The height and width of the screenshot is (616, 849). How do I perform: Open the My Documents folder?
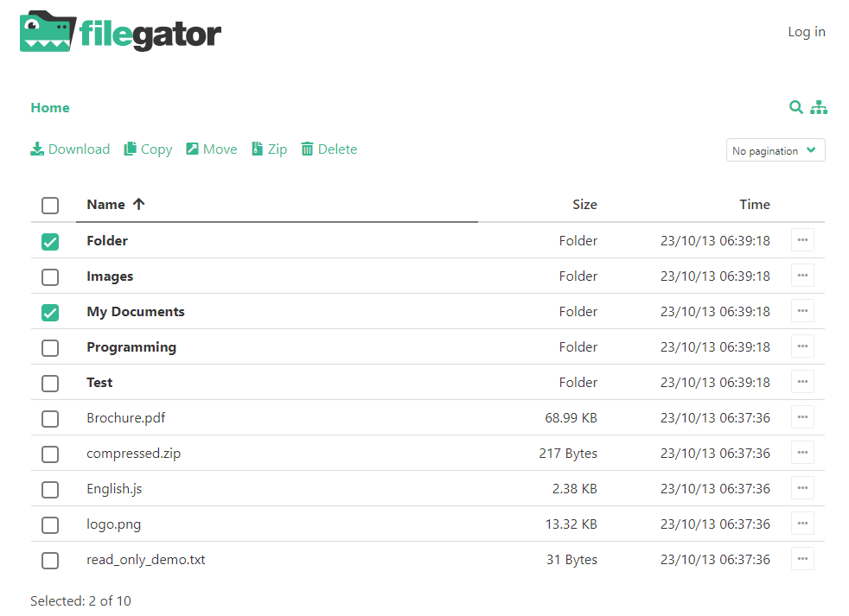(x=136, y=312)
